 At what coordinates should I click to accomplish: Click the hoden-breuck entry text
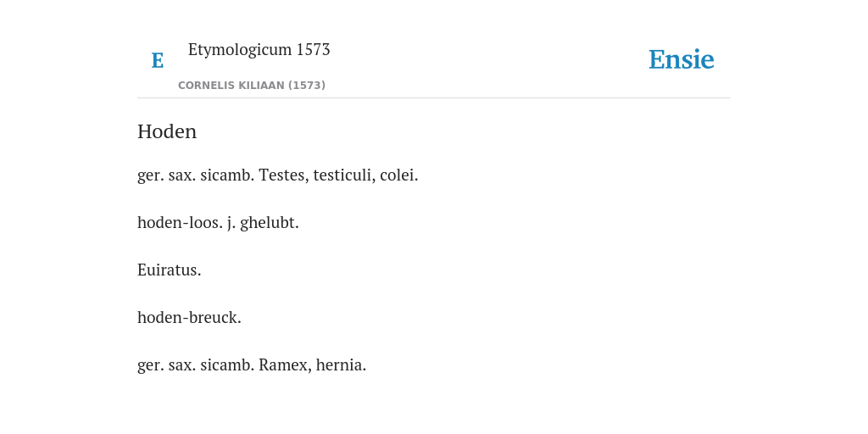(x=189, y=318)
